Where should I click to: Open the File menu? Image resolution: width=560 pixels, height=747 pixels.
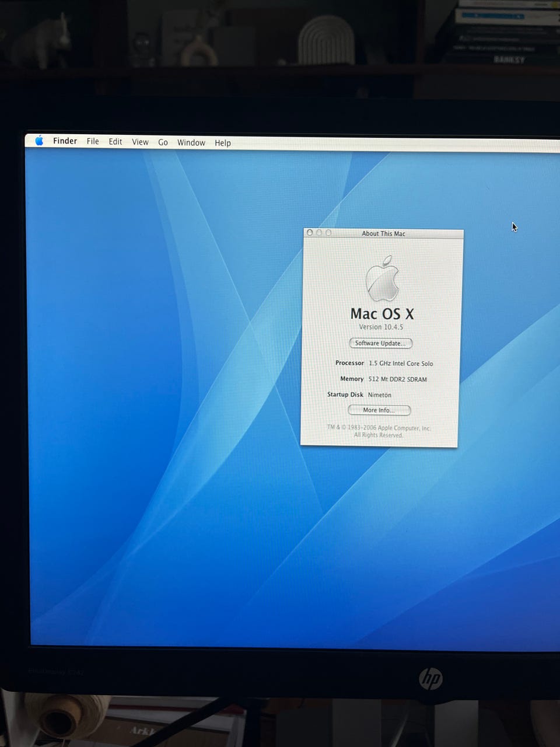click(x=93, y=141)
